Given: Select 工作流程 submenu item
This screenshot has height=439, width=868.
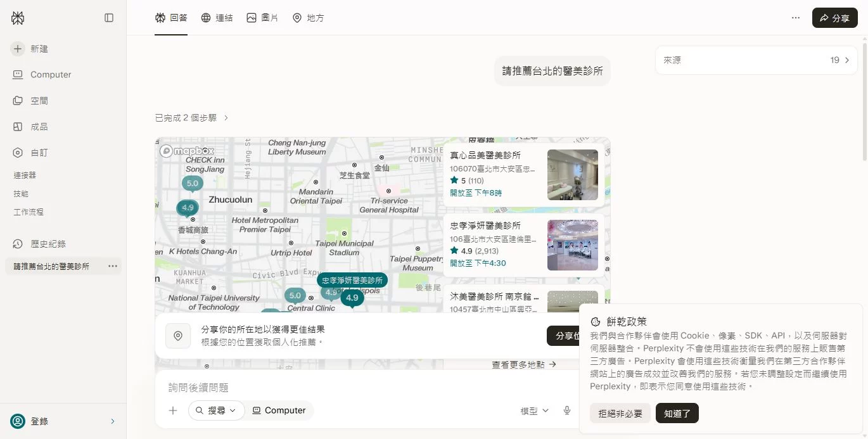Looking at the screenshot, I should click(x=29, y=212).
